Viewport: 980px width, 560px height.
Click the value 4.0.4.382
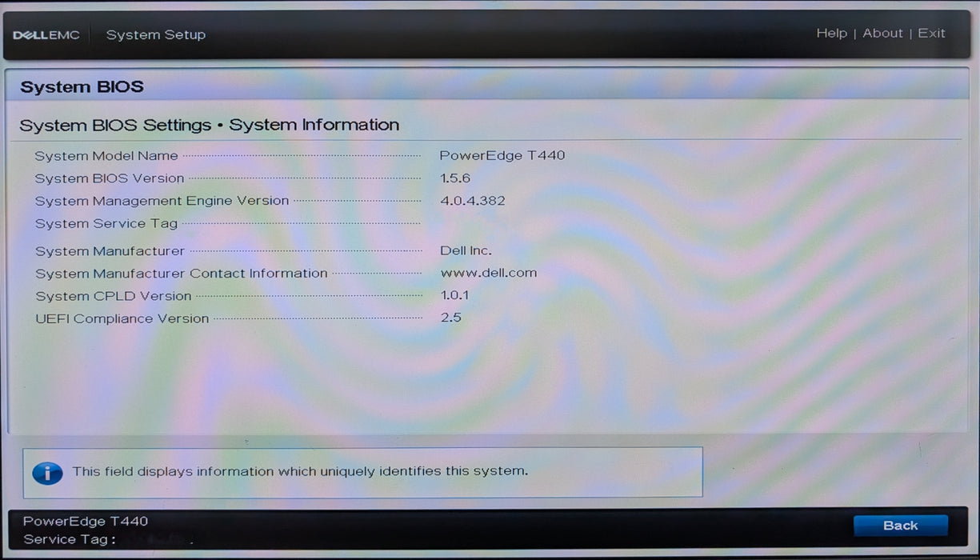tap(473, 201)
